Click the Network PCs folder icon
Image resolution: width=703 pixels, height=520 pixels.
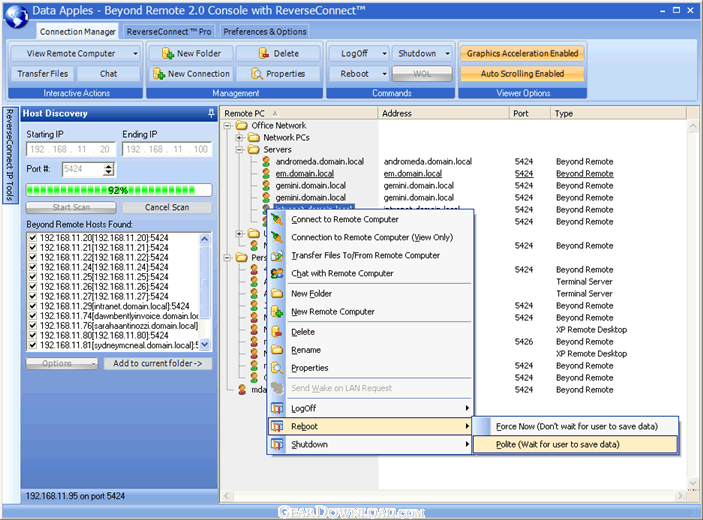pos(254,138)
